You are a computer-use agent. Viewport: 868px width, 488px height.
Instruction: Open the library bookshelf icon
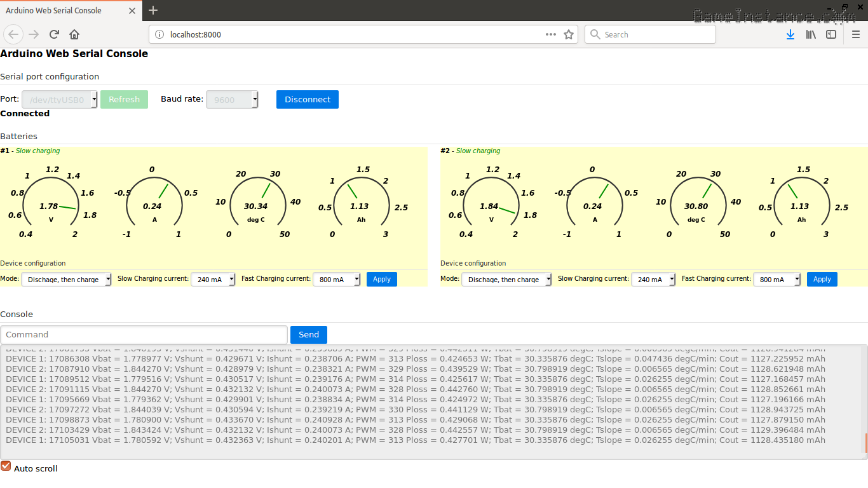tap(811, 34)
